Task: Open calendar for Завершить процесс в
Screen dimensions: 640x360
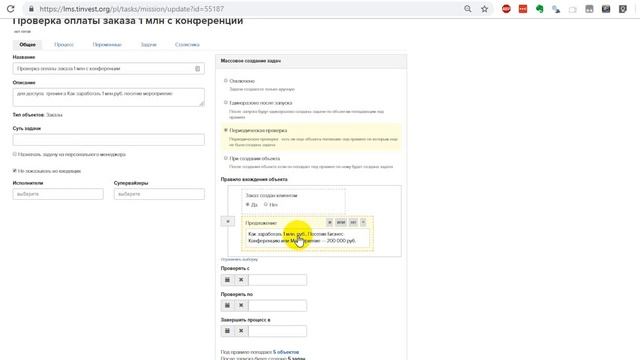Action: tap(227, 331)
